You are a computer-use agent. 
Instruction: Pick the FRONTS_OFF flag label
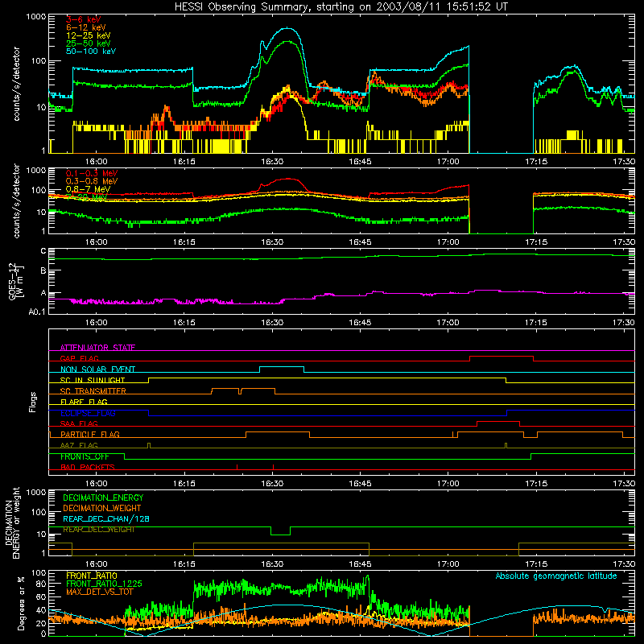tap(85, 456)
